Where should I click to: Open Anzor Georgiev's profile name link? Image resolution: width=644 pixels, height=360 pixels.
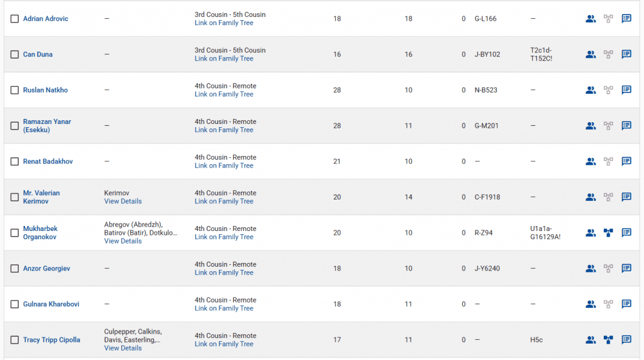point(47,269)
